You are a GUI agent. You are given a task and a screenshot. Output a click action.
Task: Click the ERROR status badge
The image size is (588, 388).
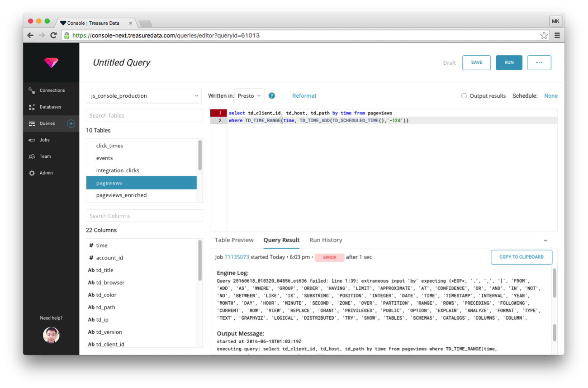pos(329,257)
